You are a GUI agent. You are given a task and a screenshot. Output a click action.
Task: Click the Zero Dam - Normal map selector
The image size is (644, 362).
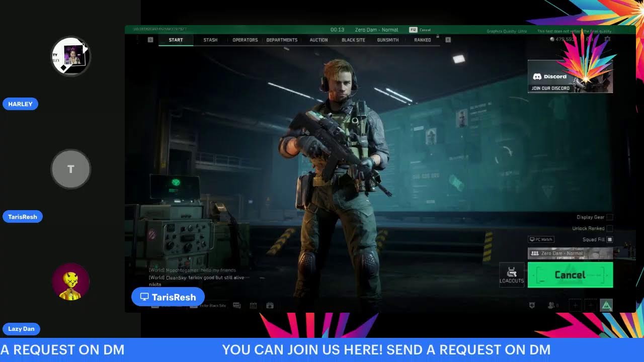(x=570, y=253)
